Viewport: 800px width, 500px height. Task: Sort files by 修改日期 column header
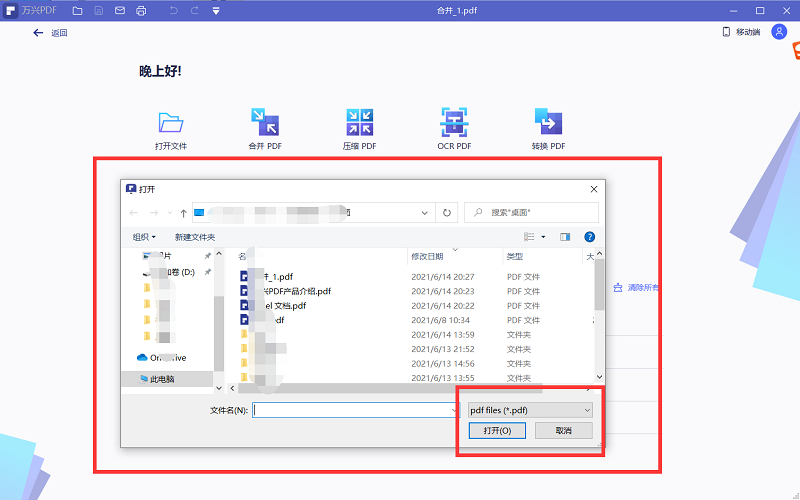tap(427, 257)
